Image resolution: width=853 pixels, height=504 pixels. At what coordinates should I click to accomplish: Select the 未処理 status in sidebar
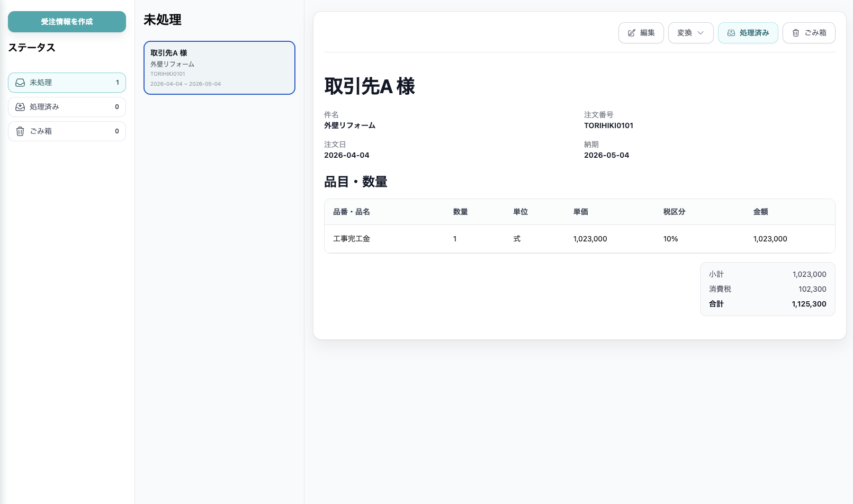(67, 82)
